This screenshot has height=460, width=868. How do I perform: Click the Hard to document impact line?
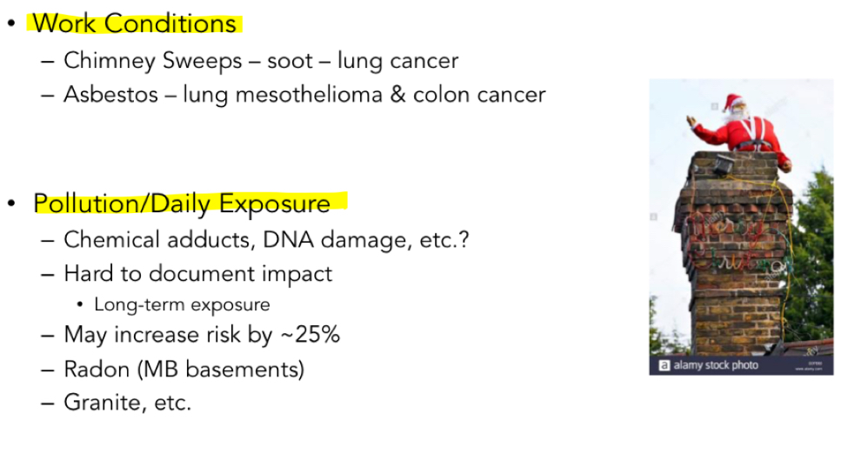coord(198,273)
